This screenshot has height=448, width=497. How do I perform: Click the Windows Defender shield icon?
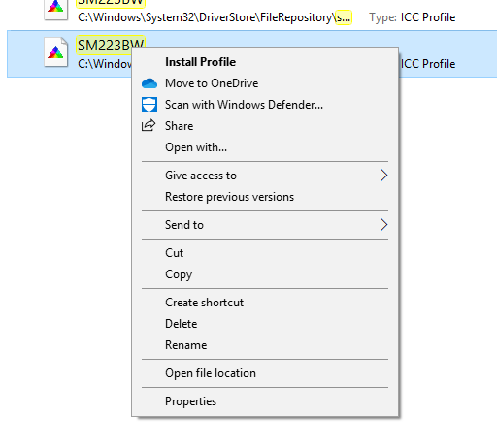[149, 105]
